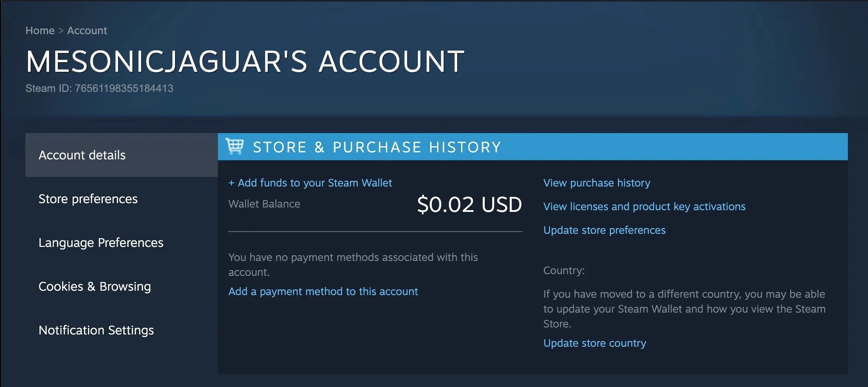This screenshot has height=387, width=868.
Task: Open Cookies & Browsing settings
Action: (95, 286)
